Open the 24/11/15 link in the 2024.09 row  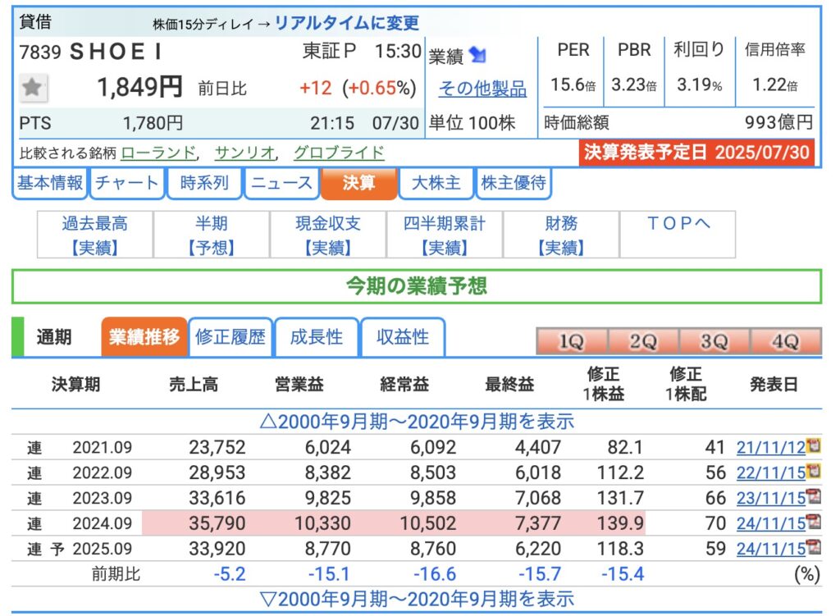(771, 522)
